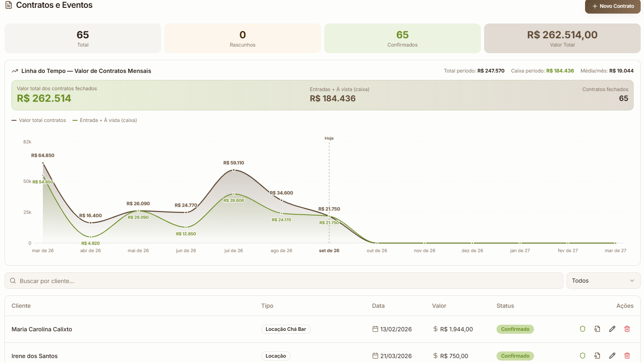This screenshot has height=363, width=644.
Task: Click the chevron arrow in Todos dropdown
Action: tap(632, 281)
